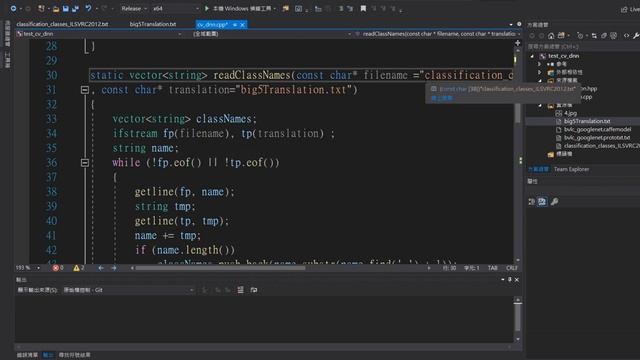640x360 pixels.
Task: Collapse the test_cv_dnn project node
Action: (532, 56)
